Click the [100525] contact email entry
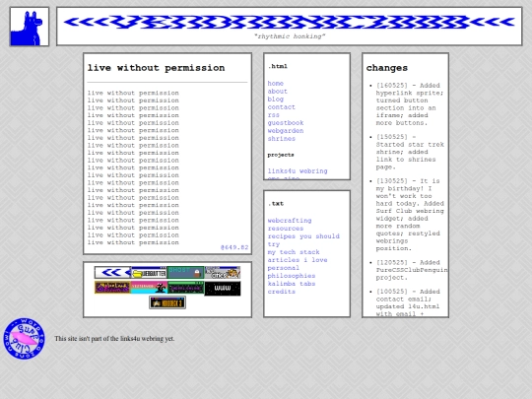 (x=408, y=302)
